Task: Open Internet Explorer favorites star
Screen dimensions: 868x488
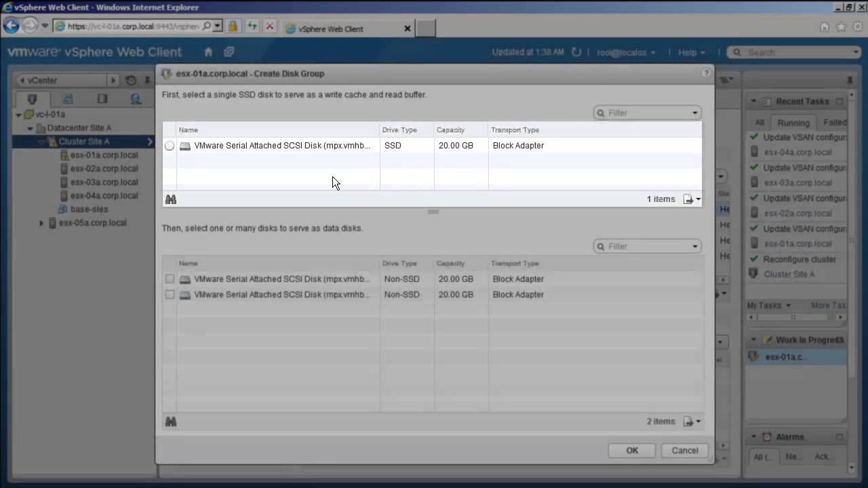Action: coord(841,27)
